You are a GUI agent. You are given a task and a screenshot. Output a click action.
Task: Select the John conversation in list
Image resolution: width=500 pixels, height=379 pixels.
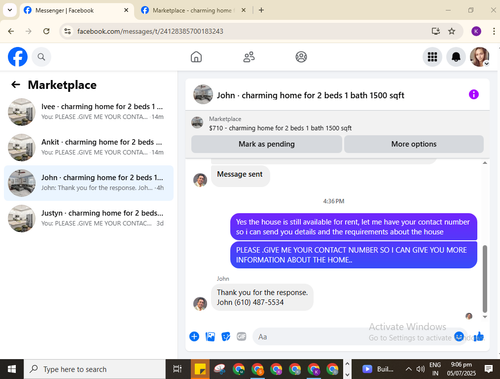click(89, 183)
